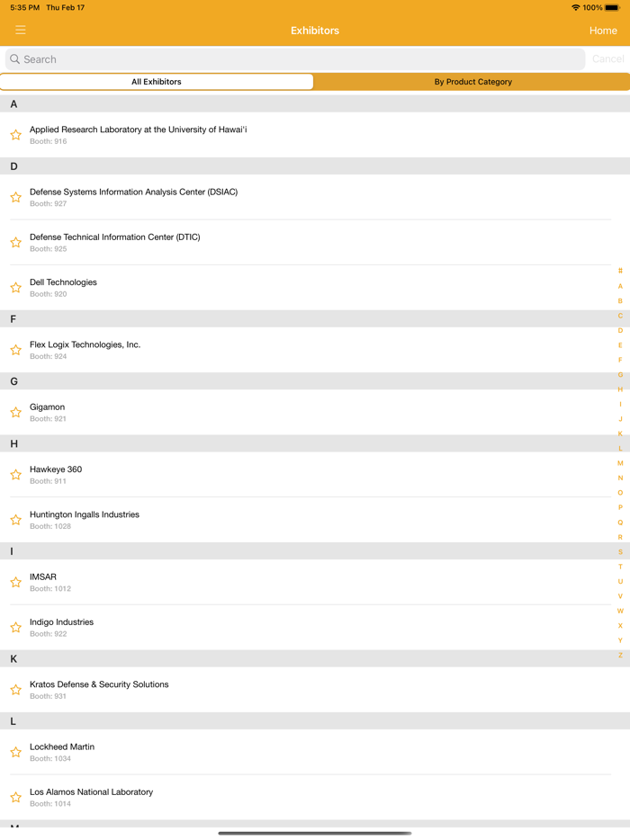630x840 pixels.
Task: Switch to By Product Category tab
Action: 472,82
